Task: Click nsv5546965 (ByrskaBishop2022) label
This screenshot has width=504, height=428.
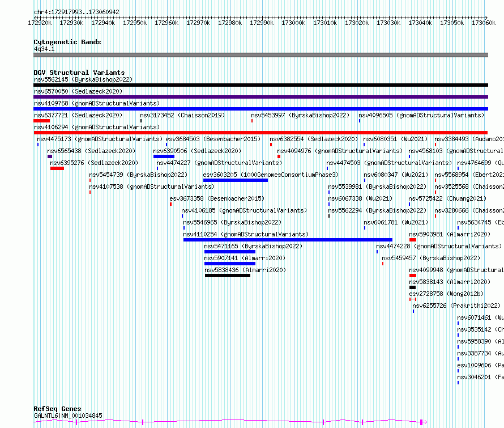Action: pos(232,222)
